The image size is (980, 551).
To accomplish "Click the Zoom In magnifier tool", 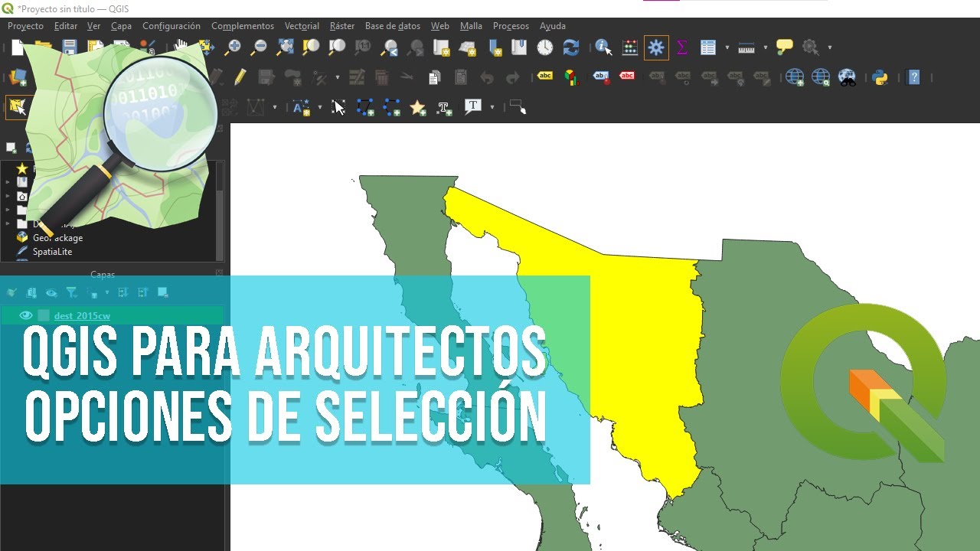I will click(x=233, y=47).
